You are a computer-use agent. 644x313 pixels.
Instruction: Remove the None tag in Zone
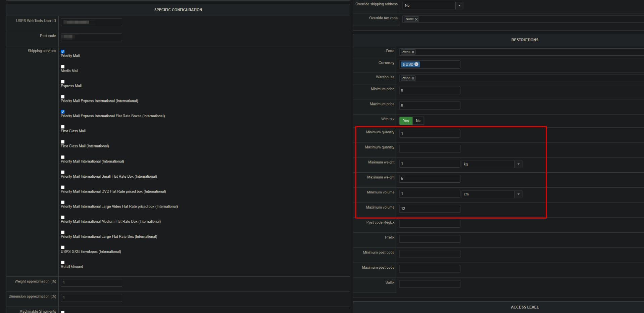[x=413, y=52]
